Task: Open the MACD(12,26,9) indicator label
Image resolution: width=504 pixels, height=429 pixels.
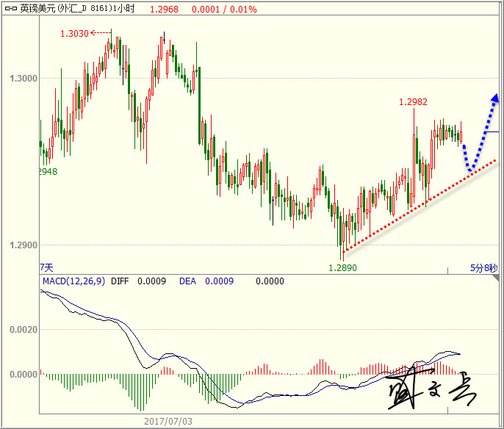Action: click(x=73, y=281)
